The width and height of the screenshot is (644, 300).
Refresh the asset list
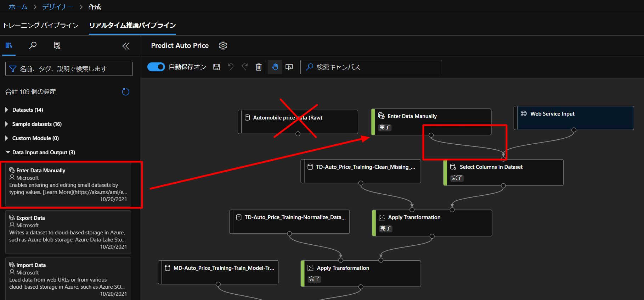(126, 92)
